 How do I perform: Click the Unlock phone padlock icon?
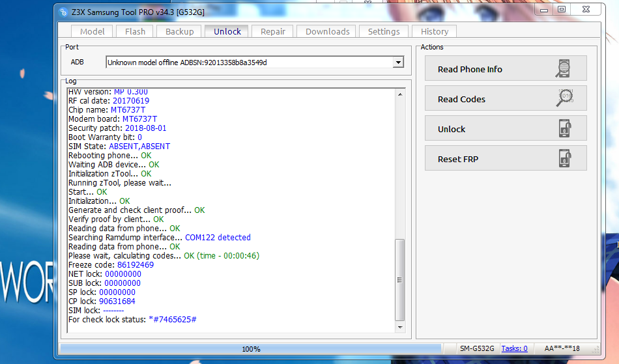565,128
